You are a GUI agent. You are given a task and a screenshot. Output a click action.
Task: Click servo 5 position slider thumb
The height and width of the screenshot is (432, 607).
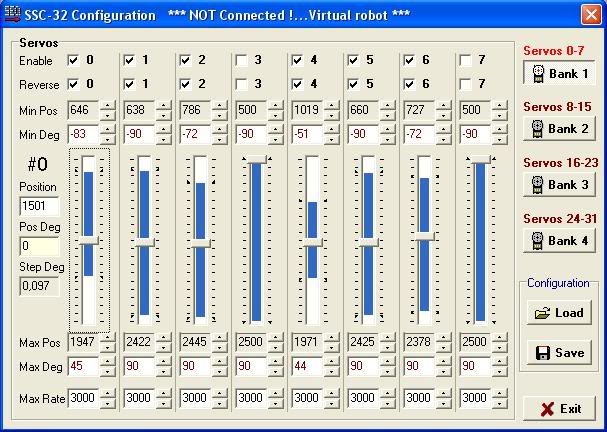369,242
